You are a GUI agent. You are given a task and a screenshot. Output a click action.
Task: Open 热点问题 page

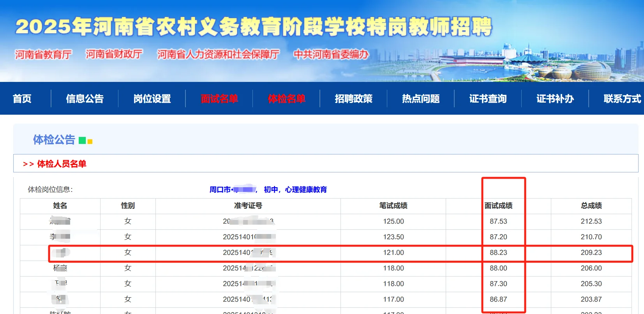pos(421,99)
